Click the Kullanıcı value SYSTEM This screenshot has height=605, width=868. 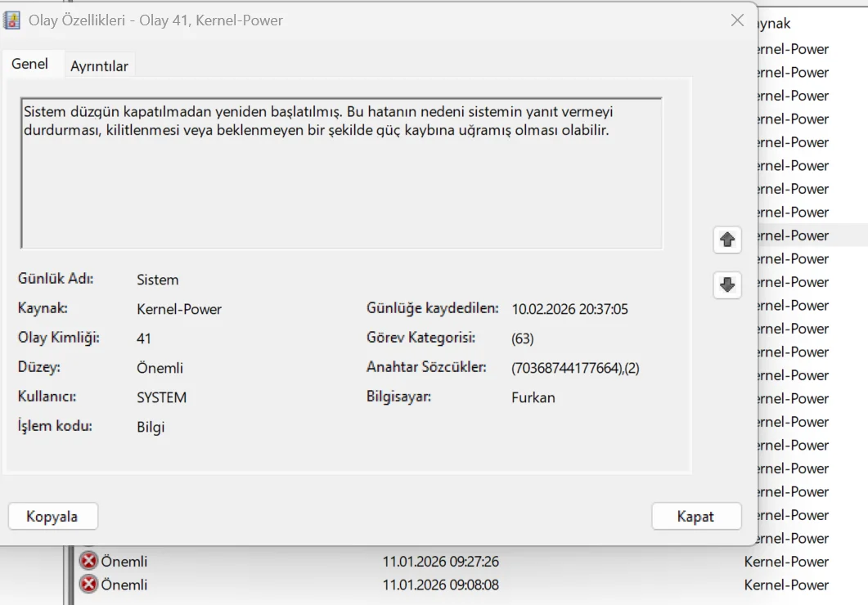click(x=161, y=397)
